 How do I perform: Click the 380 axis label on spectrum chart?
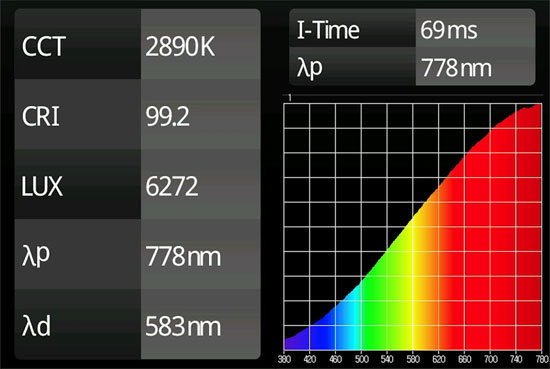click(x=284, y=359)
